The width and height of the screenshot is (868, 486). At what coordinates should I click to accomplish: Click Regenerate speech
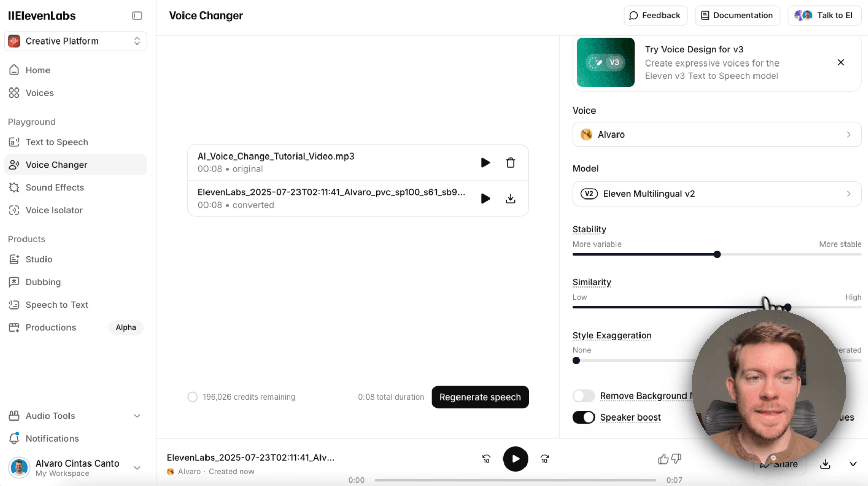coord(480,397)
